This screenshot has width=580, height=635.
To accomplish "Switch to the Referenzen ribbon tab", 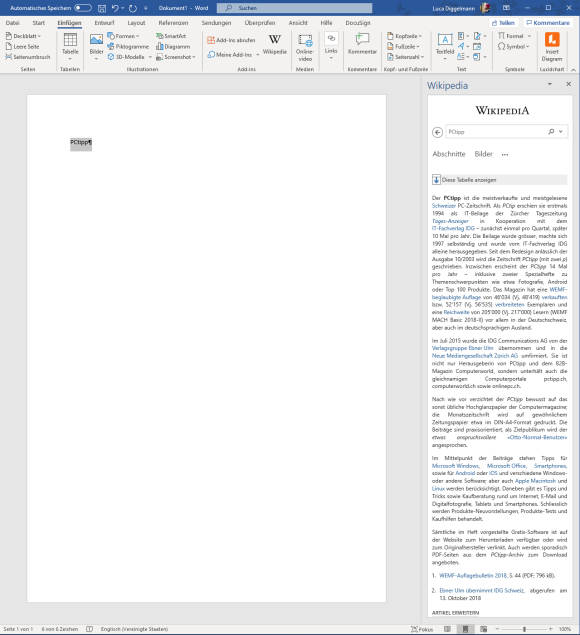I will tap(173, 23).
